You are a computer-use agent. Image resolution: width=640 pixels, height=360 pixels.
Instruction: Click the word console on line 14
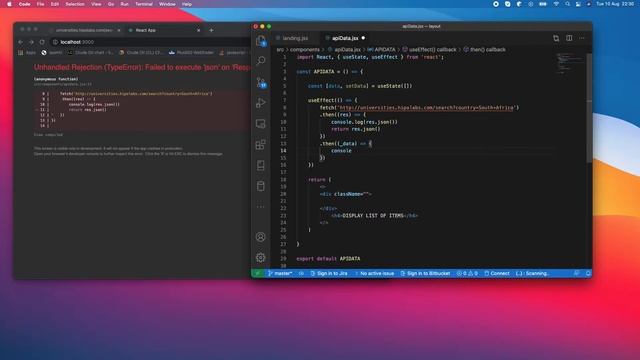click(341, 151)
